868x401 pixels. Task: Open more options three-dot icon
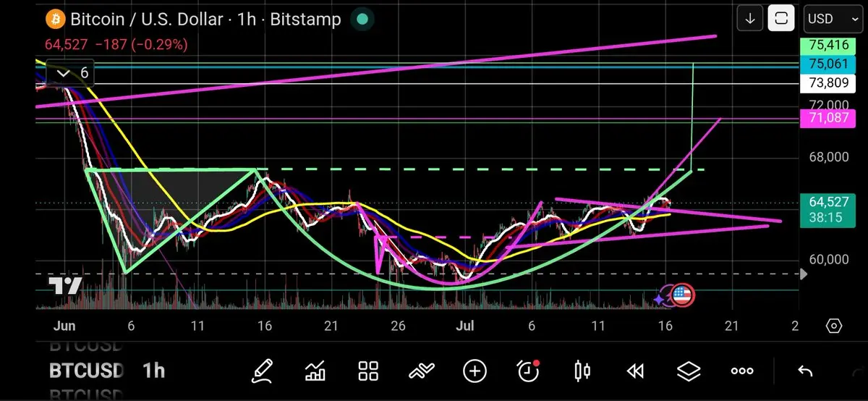(x=742, y=371)
